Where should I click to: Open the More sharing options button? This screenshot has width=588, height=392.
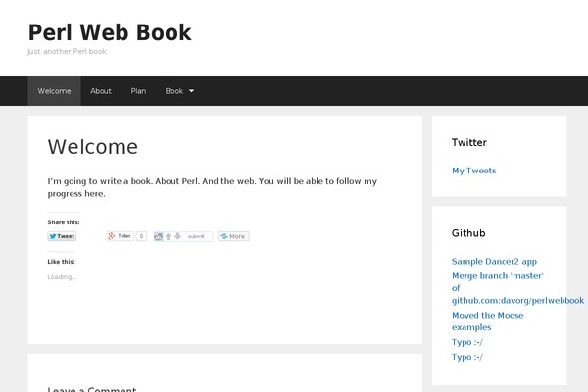[233, 236]
